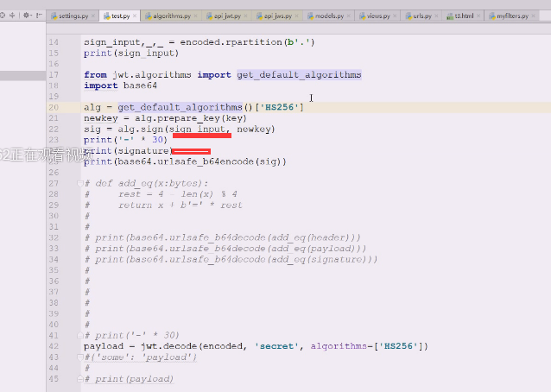Toggle the fold marker at line 43

pos(79,357)
